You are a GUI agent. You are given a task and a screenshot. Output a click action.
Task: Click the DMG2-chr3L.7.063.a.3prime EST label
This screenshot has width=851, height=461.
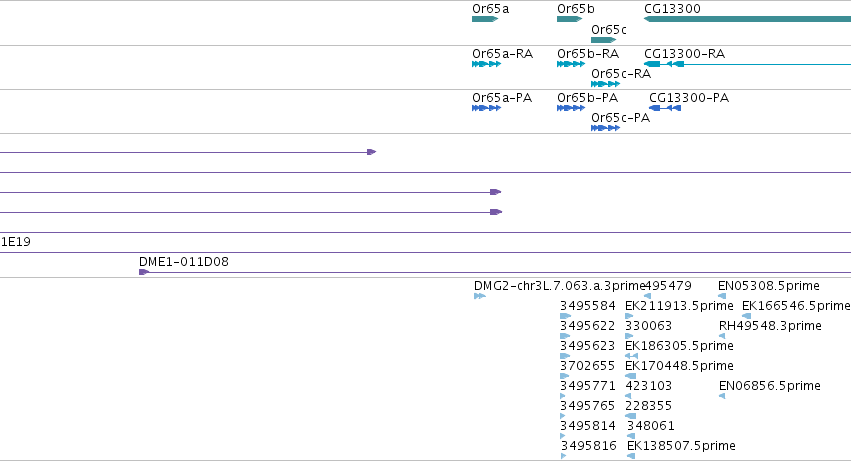click(x=558, y=286)
